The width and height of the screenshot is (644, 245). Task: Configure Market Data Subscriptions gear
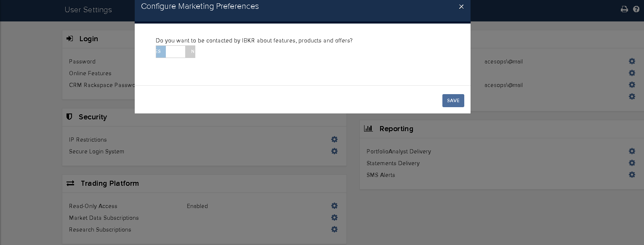334,218
